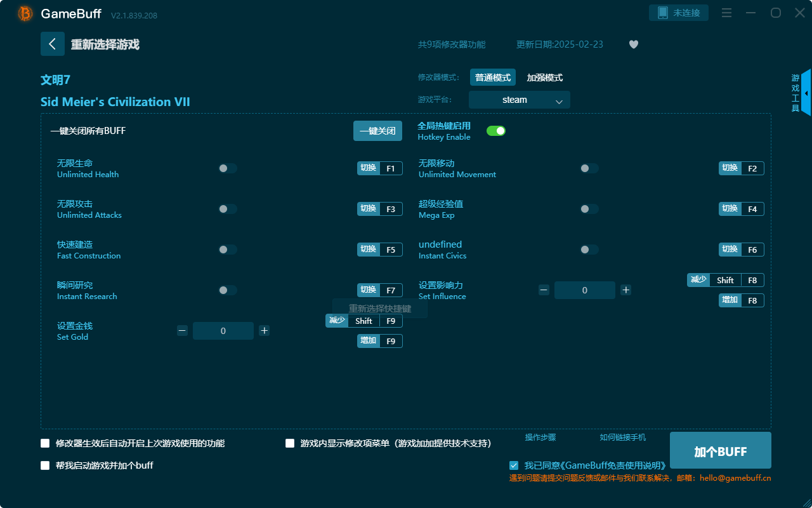This screenshot has width=812, height=508.
Task: Click the heart favorite icon
Action: (x=633, y=44)
